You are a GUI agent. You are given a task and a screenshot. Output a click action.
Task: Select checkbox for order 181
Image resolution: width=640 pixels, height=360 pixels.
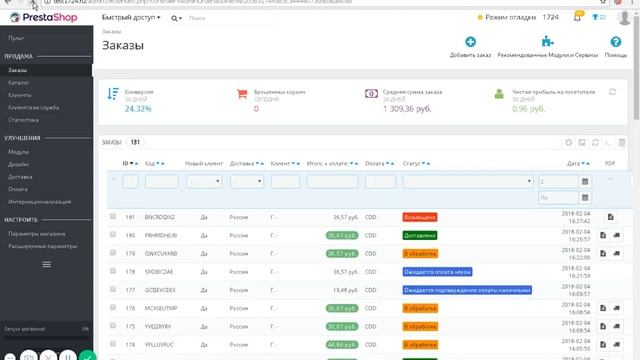113,216
